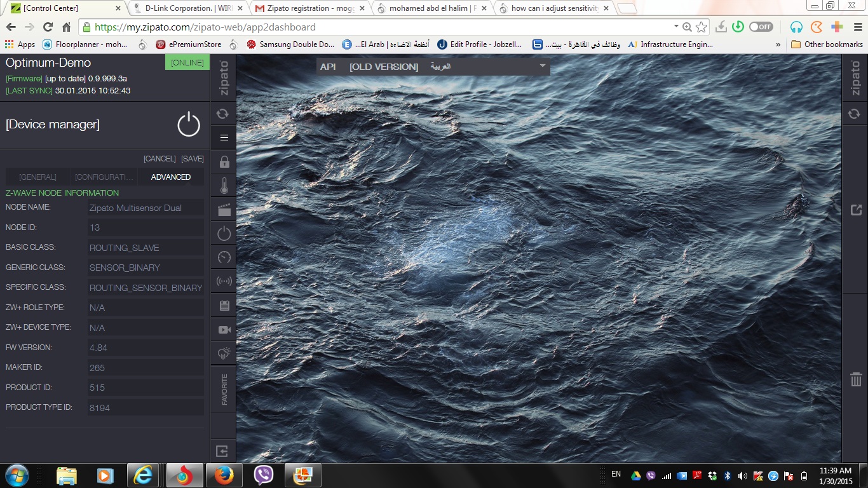The width and height of the screenshot is (868, 488).
Task: Click the OLD VERSION link
Action: (384, 67)
